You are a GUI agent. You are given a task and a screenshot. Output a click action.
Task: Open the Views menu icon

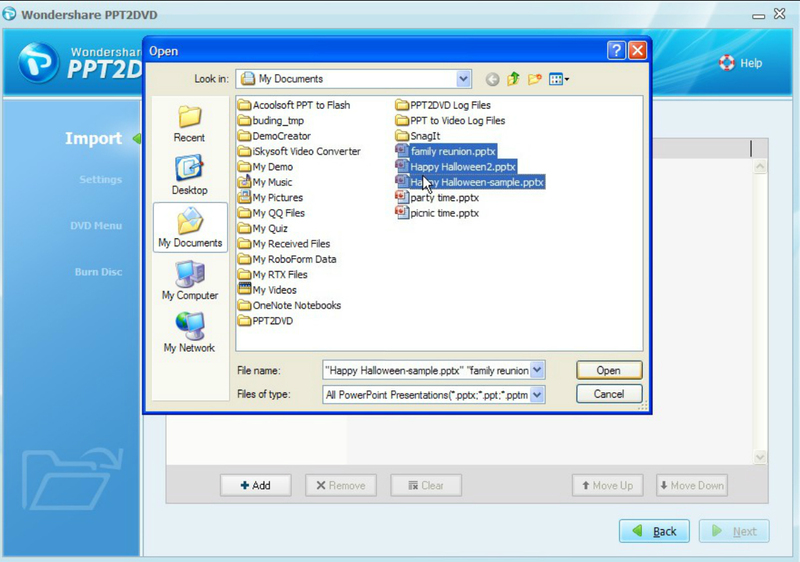pos(559,79)
